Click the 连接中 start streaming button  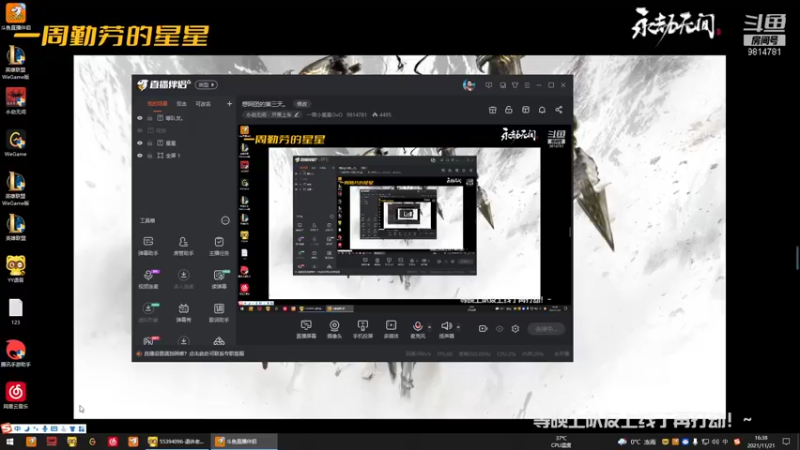coord(546,329)
